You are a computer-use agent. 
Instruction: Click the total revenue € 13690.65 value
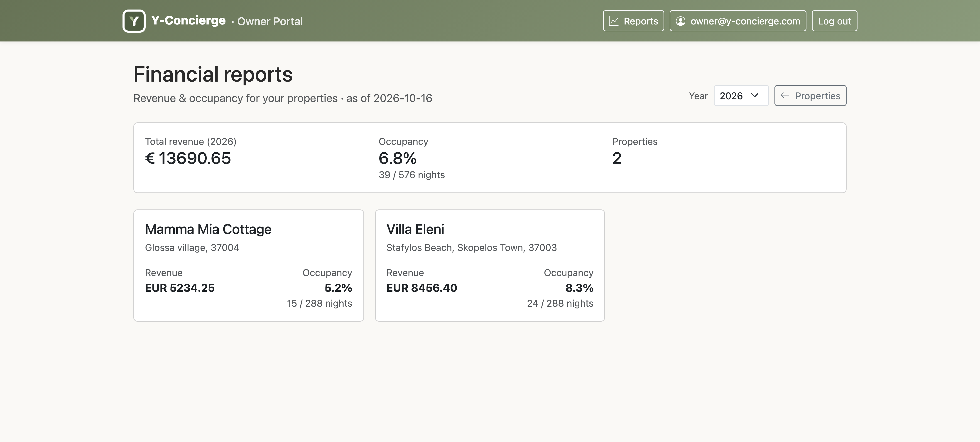tap(188, 158)
